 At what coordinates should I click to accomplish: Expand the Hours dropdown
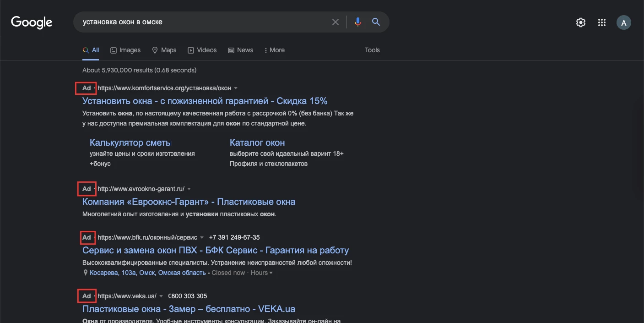click(261, 273)
